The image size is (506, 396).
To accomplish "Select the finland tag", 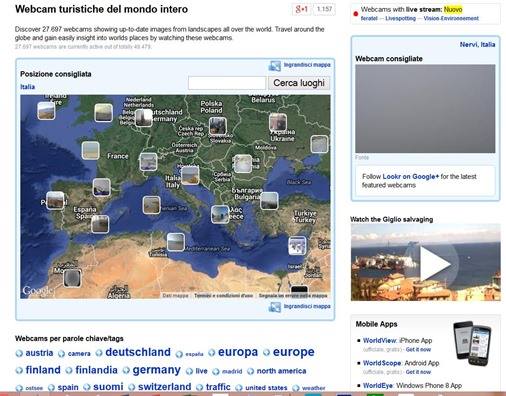I will [x=43, y=370].
